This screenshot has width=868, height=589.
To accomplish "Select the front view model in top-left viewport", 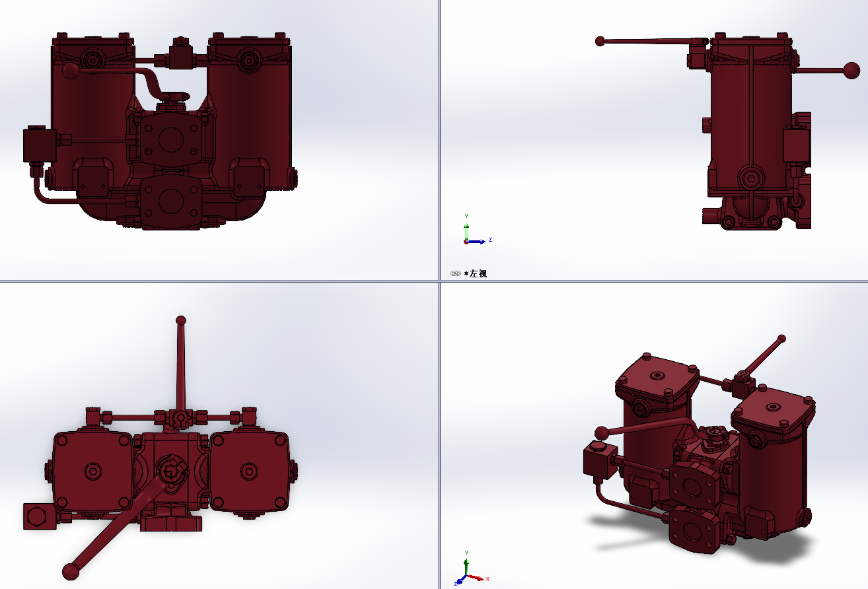I will click(x=159, y=131).
